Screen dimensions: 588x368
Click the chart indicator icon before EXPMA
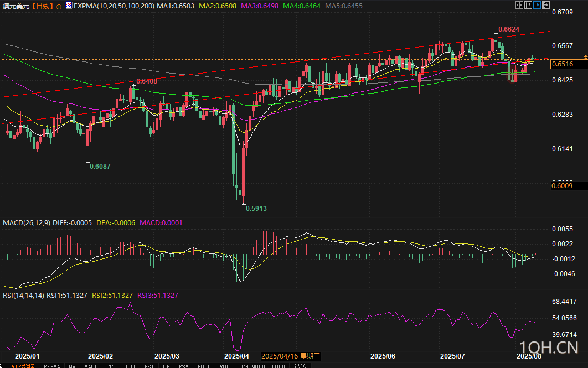68,6
